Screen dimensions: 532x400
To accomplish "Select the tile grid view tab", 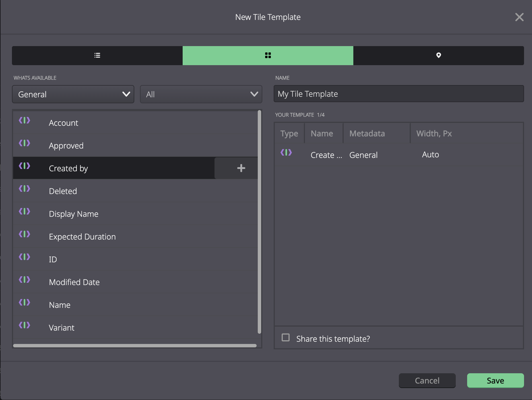I will point(268,55).
